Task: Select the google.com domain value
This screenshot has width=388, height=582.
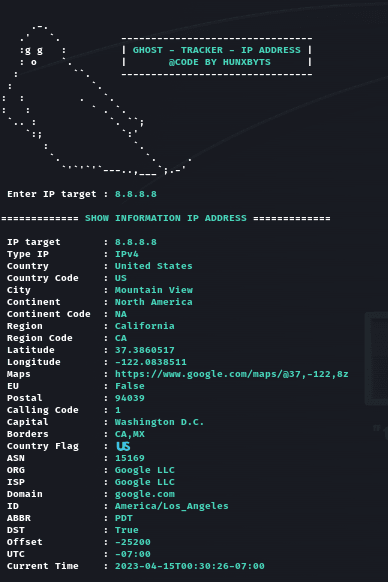Action: tap(144, 494)
